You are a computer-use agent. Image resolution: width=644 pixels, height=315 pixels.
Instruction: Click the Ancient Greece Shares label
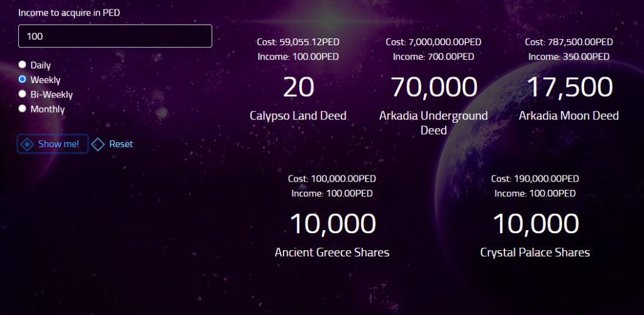pos(332,252)
